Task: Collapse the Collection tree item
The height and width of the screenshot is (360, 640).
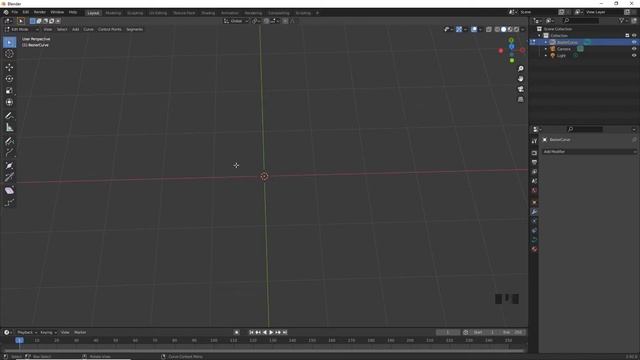Action: click(540, 36)
